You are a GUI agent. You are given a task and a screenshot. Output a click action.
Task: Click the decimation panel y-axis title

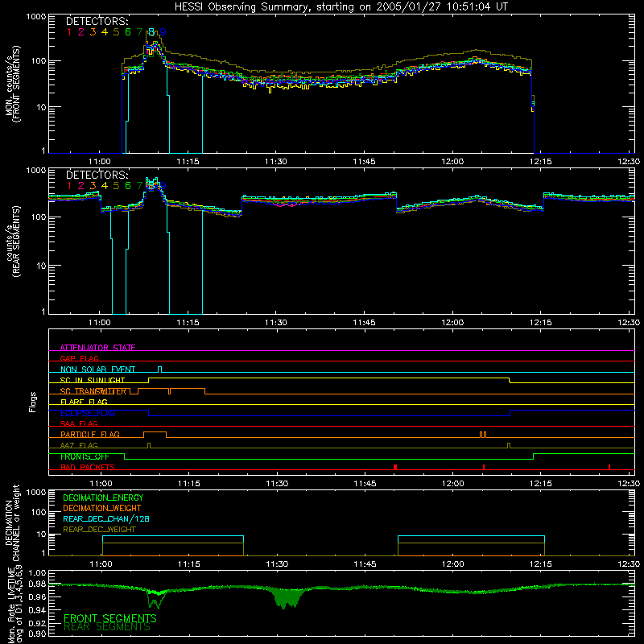(x=13, y=522)
